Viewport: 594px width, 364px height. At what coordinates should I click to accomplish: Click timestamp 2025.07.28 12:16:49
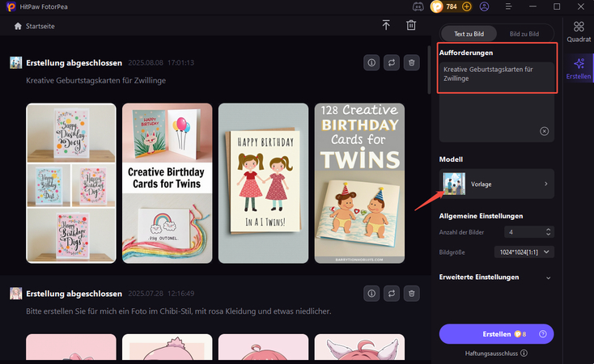click(x=161, y=294)
